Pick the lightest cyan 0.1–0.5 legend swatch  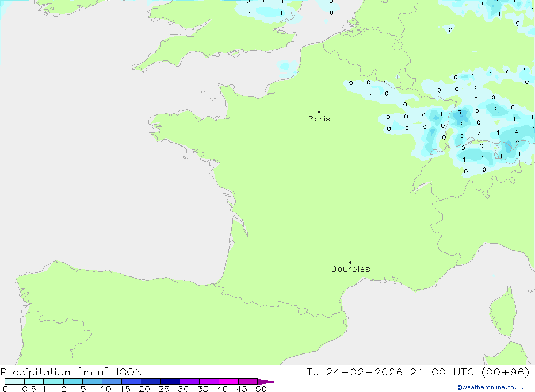pyautogui.click(x=14, y=381)
